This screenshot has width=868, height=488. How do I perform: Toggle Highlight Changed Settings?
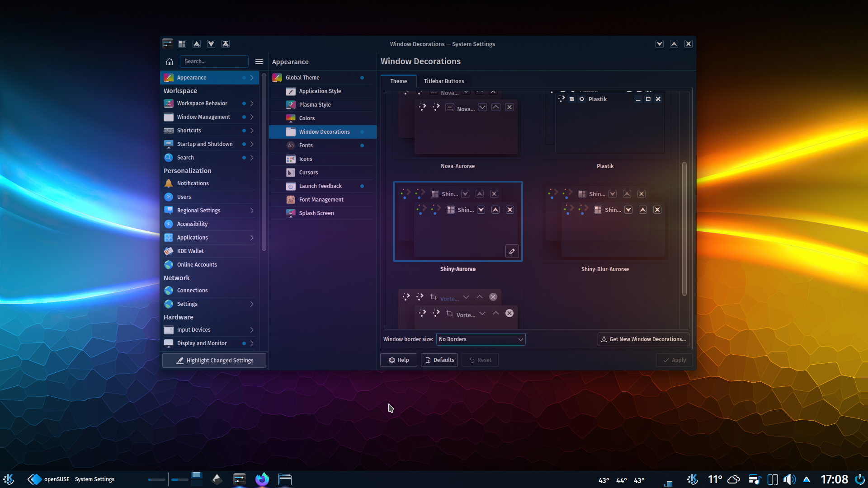click(214, 361)
